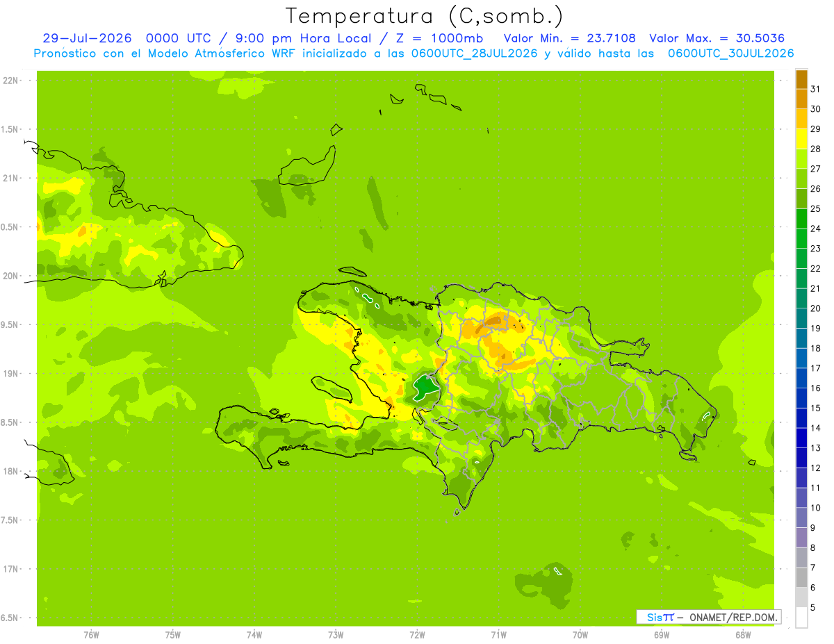
Task: Click legend value "25"
Action: tap(816, 208)
